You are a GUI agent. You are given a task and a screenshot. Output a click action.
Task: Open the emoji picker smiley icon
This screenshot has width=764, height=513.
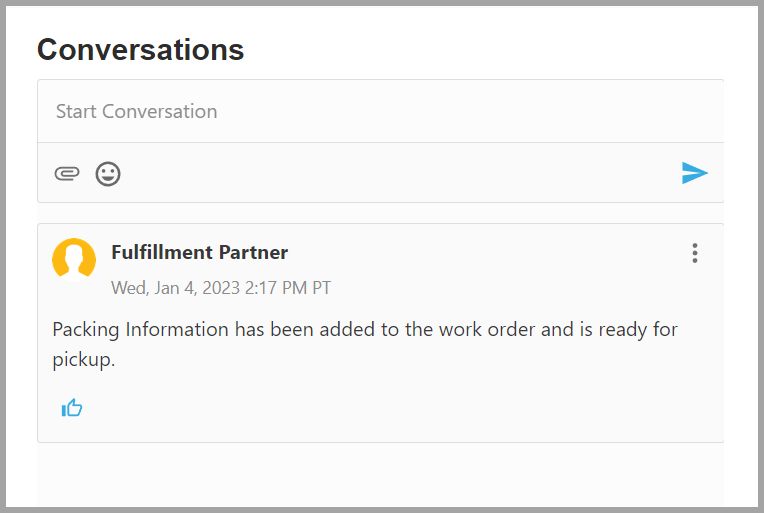click(108, 173)
